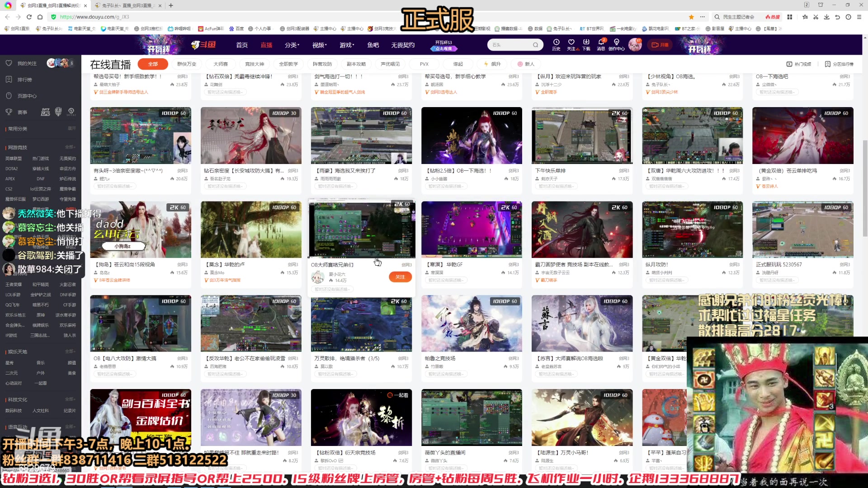Click the bookmark star in address bar
Image resolution: width=868 pixels, height=488 pixels.
click(691, 17)
